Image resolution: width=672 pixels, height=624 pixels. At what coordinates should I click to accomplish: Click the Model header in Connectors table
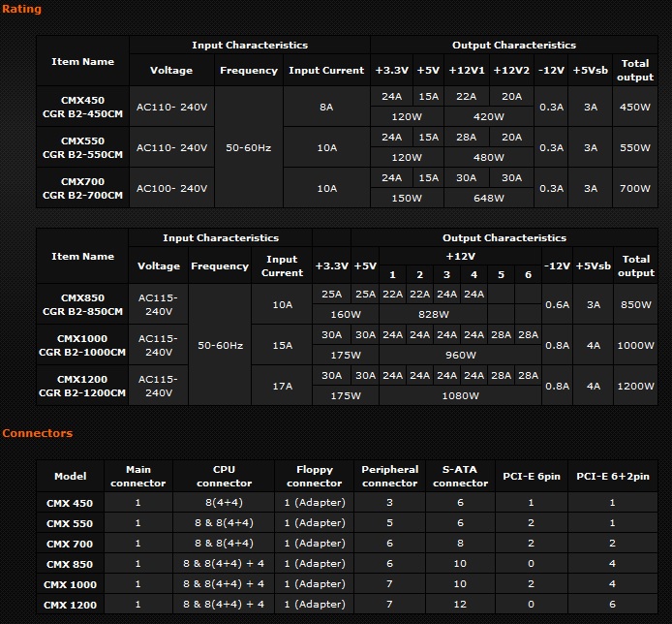(x=71, y=476)
